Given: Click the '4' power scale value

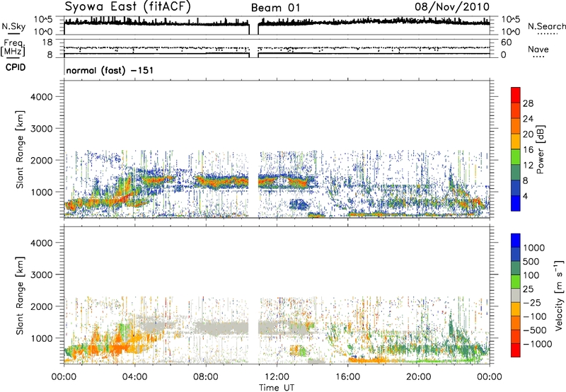Looking at the screenshot, I should pyautogui.click(x=526, y=197).
